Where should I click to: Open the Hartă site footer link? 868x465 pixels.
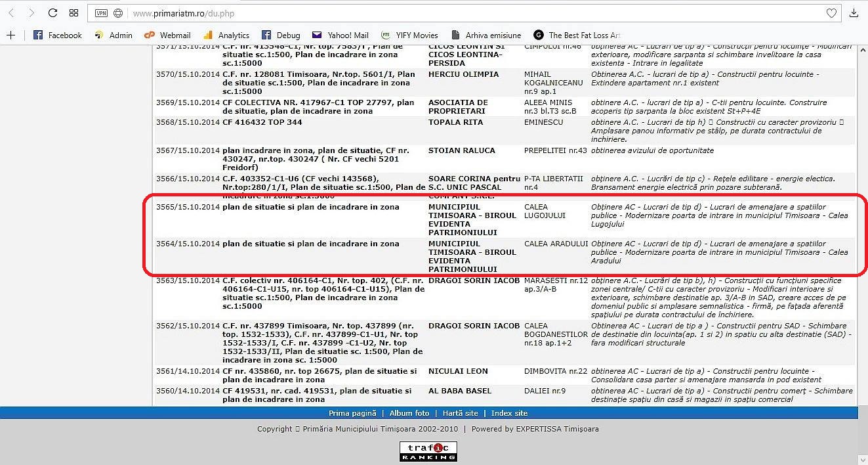point(461,413)
